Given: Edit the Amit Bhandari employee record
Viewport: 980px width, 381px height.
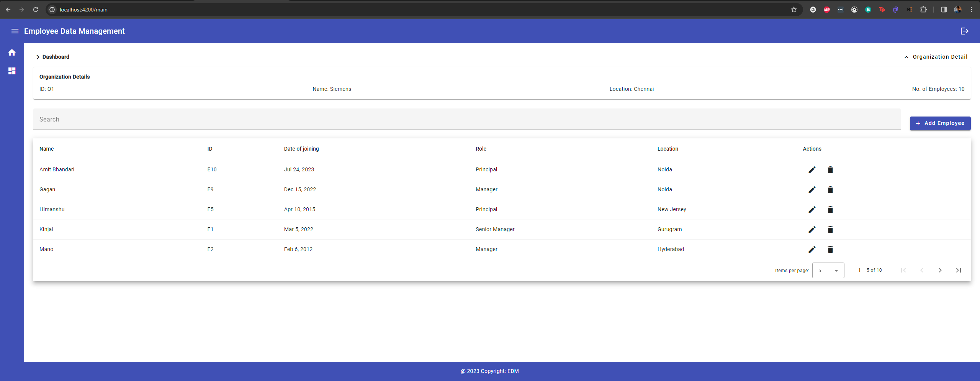Looking at the screenshot, I should 811,169.
